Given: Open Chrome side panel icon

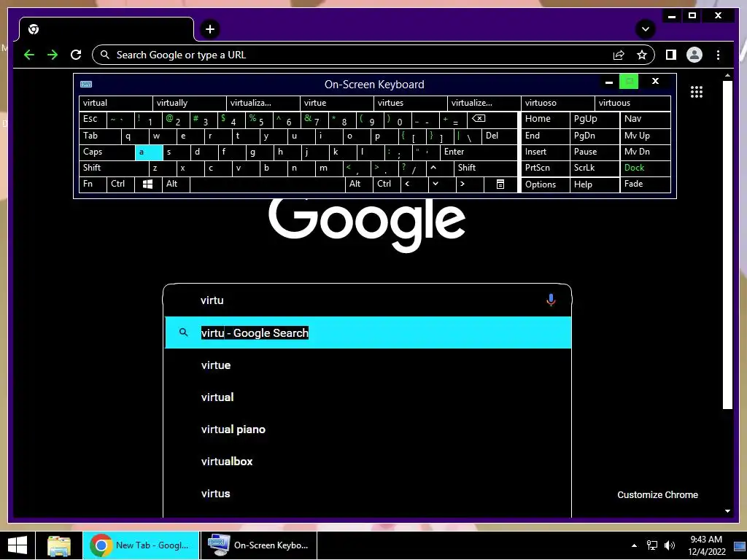Looking at the screenshot, I should (x=671, y=55).
